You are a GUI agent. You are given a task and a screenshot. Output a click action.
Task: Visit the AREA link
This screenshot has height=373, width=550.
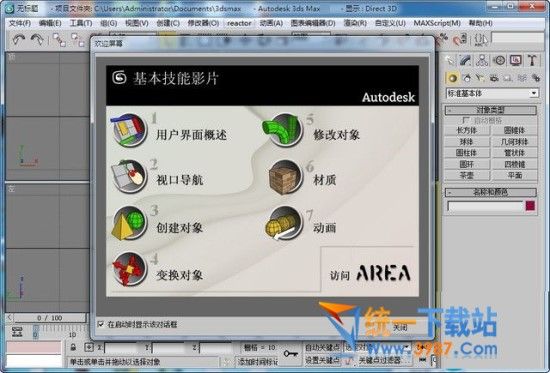tap(370, 273)
